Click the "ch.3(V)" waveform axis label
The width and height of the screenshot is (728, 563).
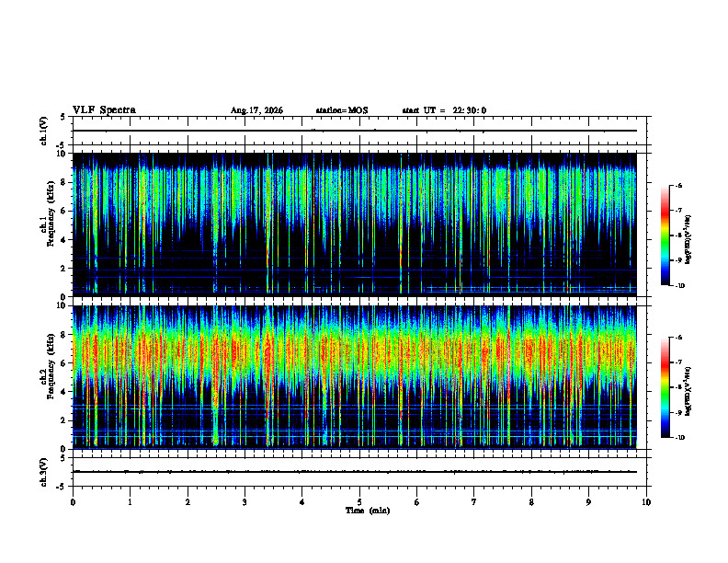click(x=44, y=472)
